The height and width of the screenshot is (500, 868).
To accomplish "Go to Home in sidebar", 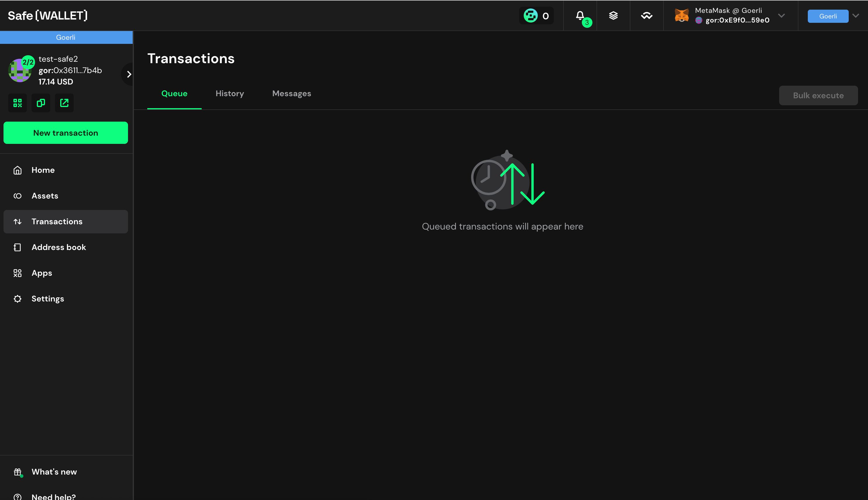I will pyautogui.click(x=65, y=170).
